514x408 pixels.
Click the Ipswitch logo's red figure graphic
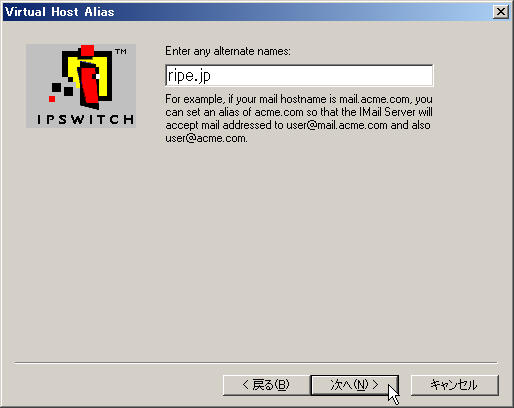89,87
